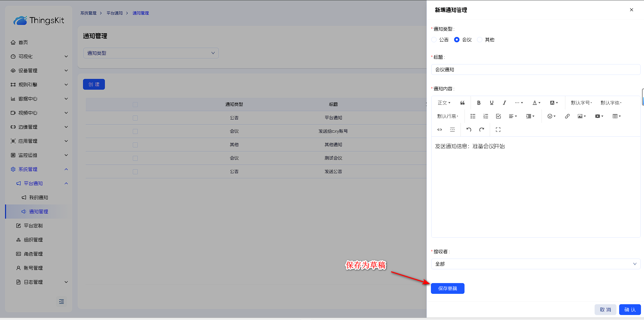Check the box for 平台通知 row
The image size is (644, 320).
click(135, 118)
